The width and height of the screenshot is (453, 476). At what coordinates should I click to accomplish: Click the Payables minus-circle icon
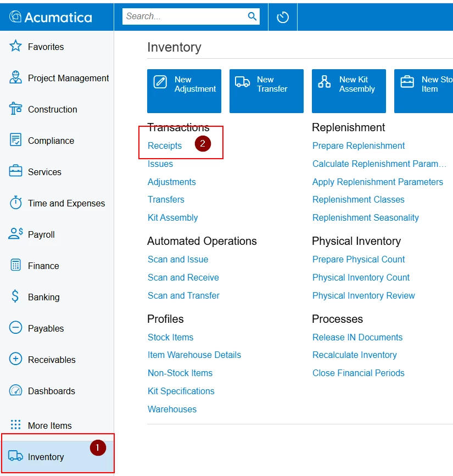tap(15, 328)
